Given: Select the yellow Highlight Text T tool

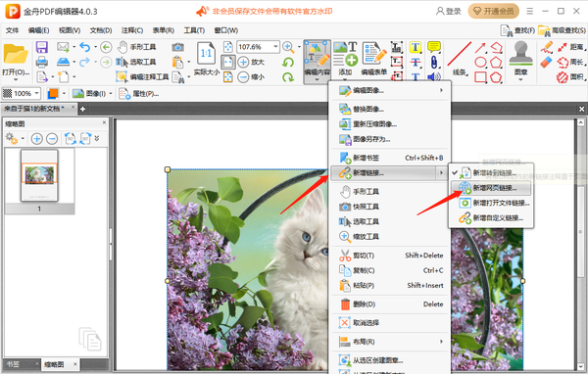Looking at the screenshot, I should 416,47.
